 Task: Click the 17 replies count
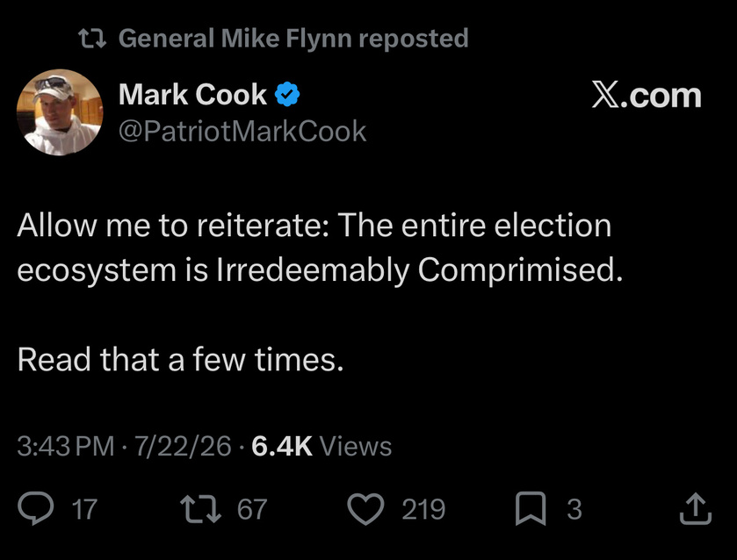coord(84,509)
